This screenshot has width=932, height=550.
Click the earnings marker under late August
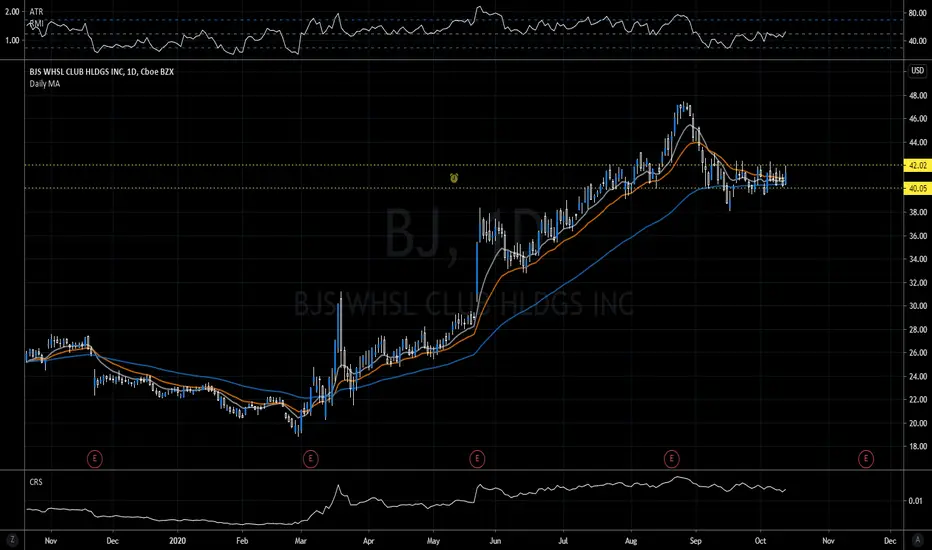(671, 459)
